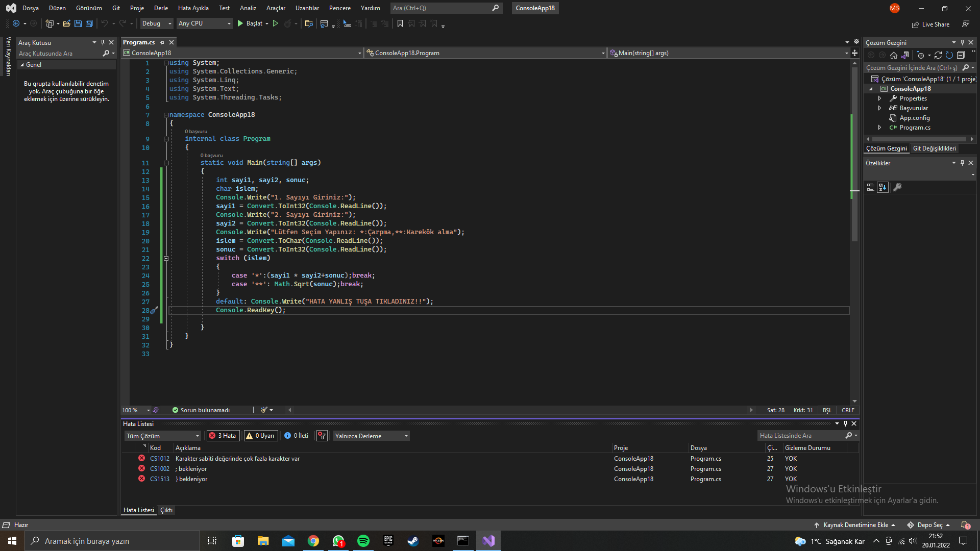Open the Hata Ayıkla menu
This screenshot has width=980, height=551.
pos(193,8)
